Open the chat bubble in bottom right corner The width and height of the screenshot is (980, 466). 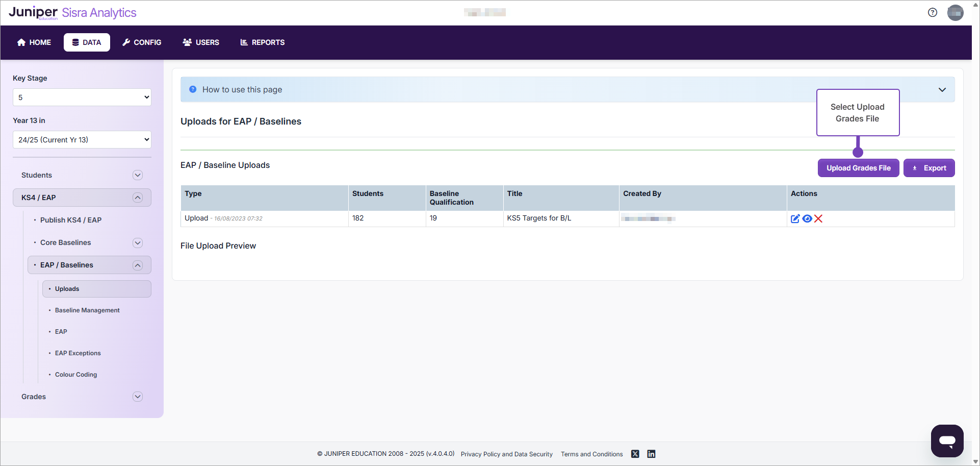tap(947, 440)
